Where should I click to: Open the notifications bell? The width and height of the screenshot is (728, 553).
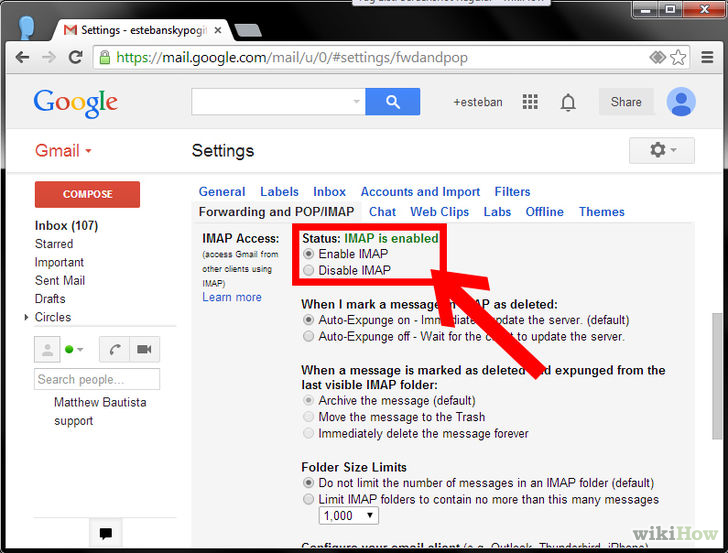pyautogui.click(x=568, y=102)
